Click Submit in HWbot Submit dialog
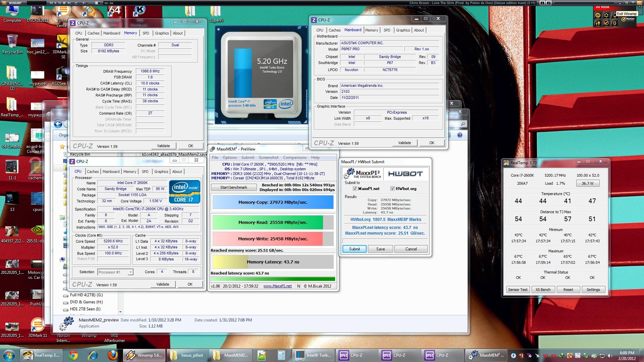Screen dimensions: 644x362 click(354, 249)
